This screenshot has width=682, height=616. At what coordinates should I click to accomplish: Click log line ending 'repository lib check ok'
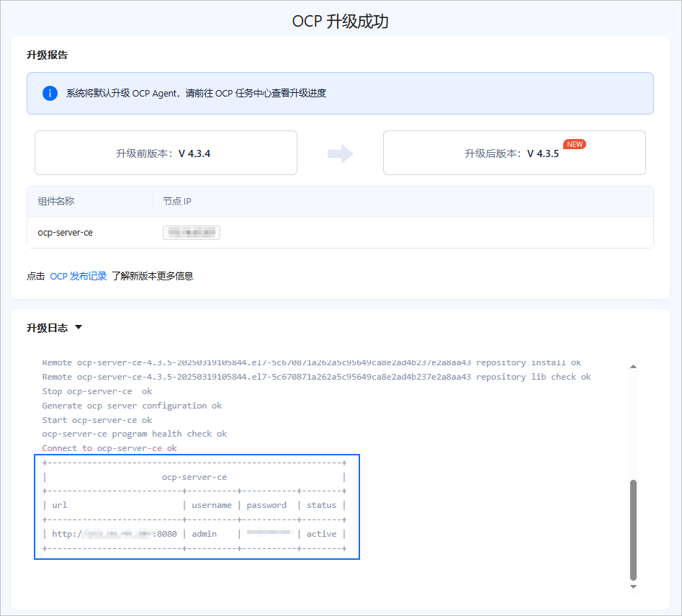316,377
